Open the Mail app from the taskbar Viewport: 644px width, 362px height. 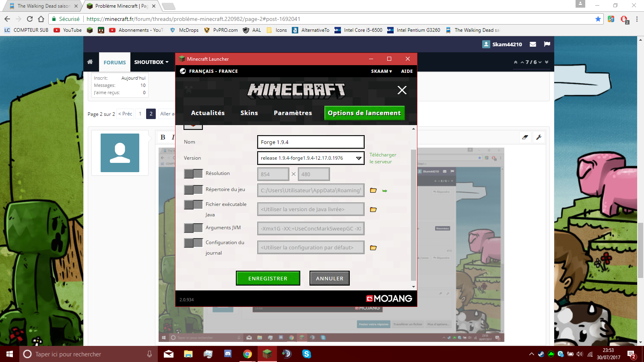(x=169, y=354)
